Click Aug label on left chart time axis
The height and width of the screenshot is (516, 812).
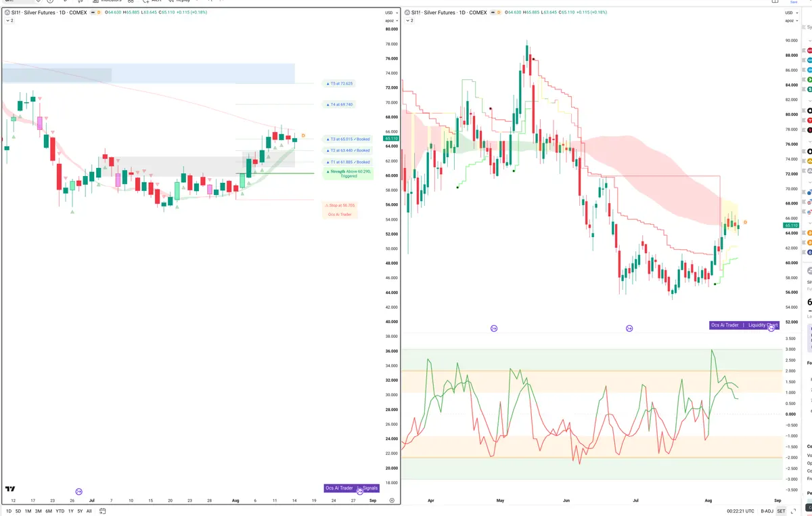tap(235, 500)
